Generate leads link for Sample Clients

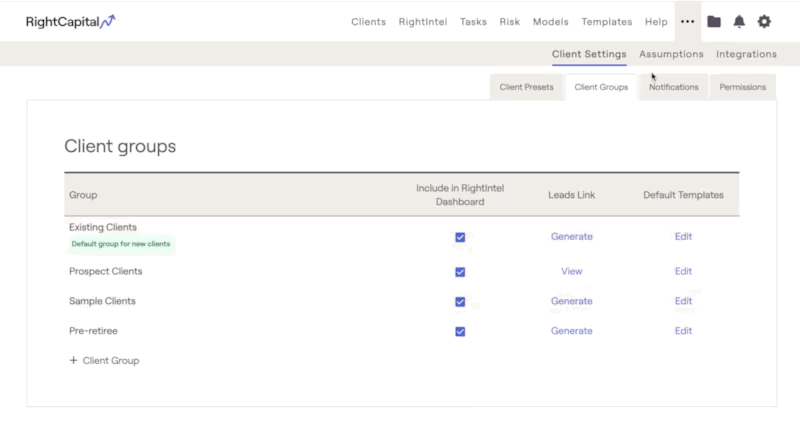[571, 301]
